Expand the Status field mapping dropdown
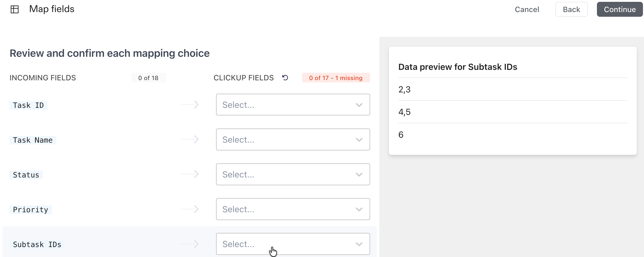 click(293, 174)
